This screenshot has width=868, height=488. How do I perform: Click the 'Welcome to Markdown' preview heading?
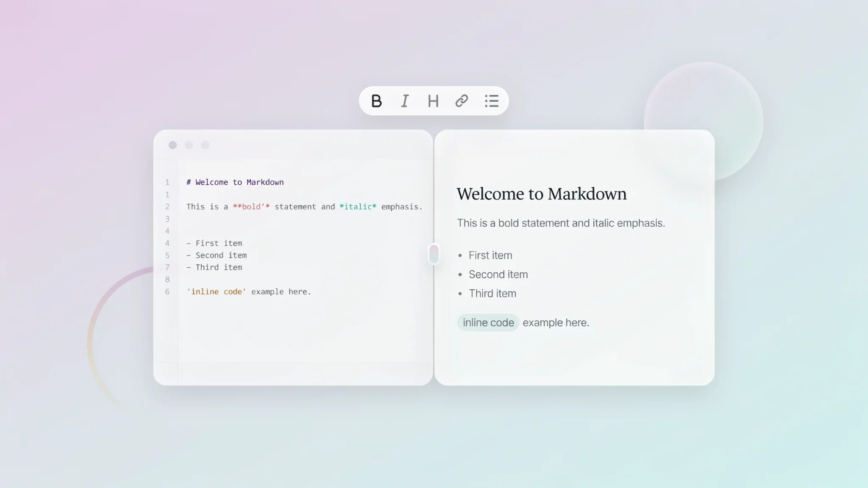(x=542, y=194)
